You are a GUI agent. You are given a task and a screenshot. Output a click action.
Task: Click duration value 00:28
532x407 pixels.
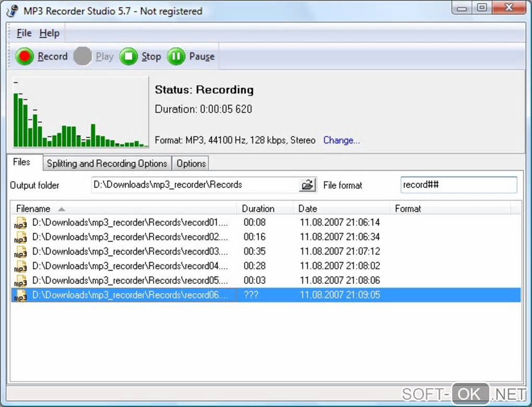tap(255, 267)
